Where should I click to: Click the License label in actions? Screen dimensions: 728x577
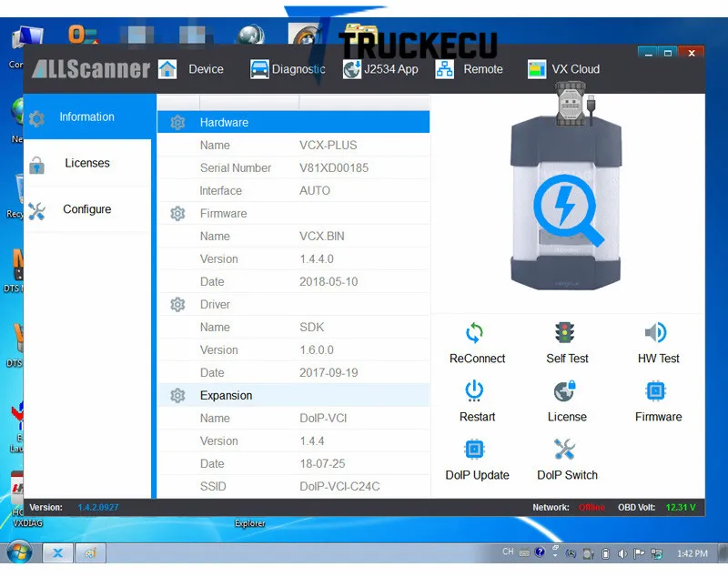click(567, 417)
